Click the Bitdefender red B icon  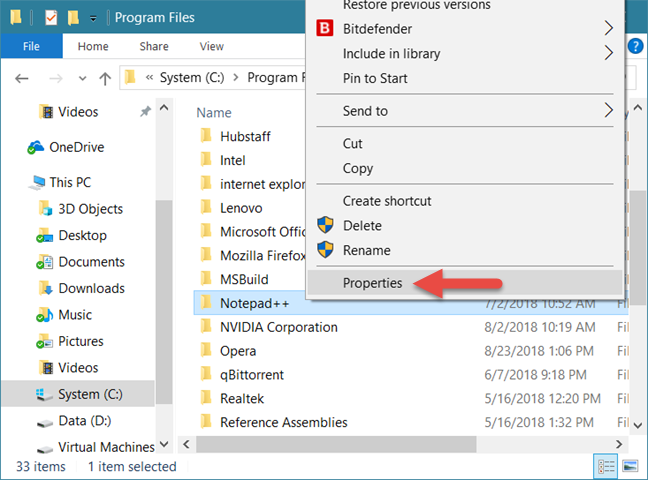point(325,29)
